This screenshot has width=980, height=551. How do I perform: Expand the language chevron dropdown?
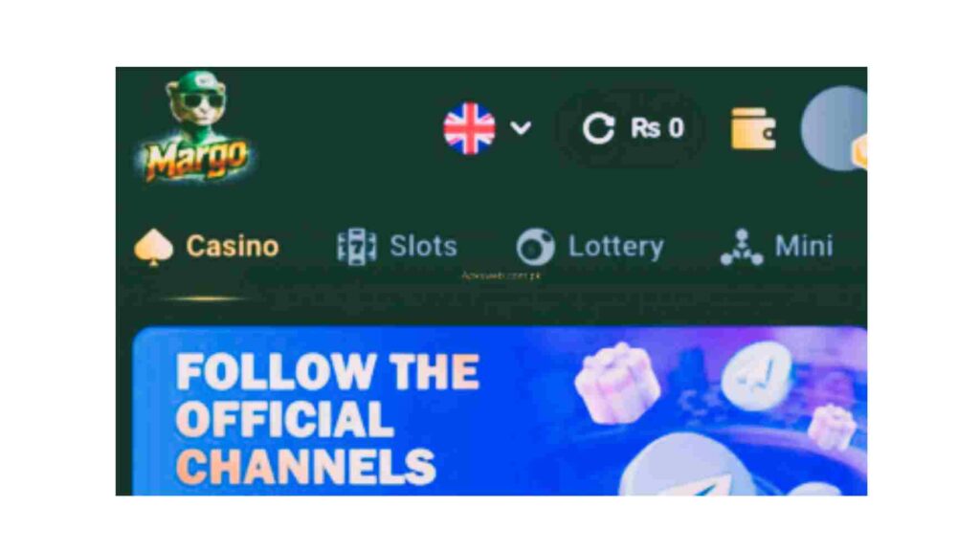pos(521,128)
